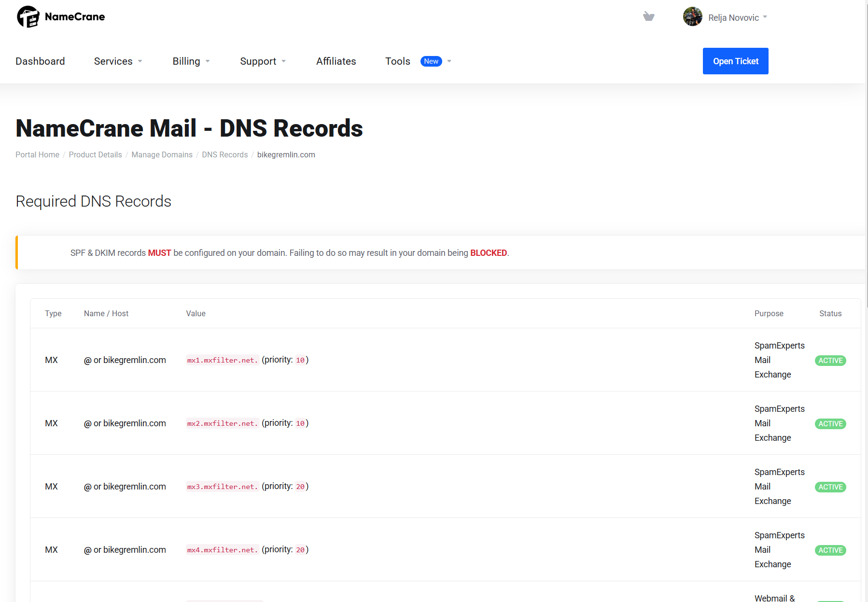Image resolution: width=868 pixels, height=602 pixels.
Task: Click the Purpose column header
Action: 769,313
